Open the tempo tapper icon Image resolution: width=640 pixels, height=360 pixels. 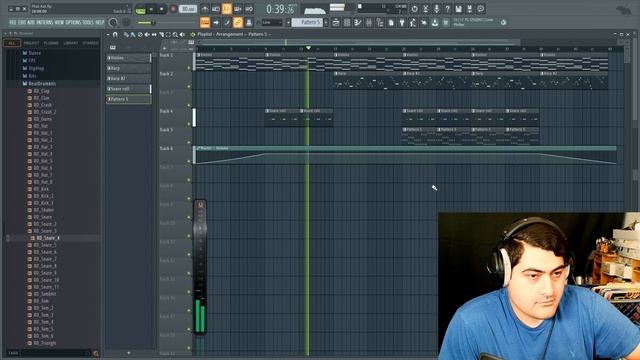(x=413, y=23)
